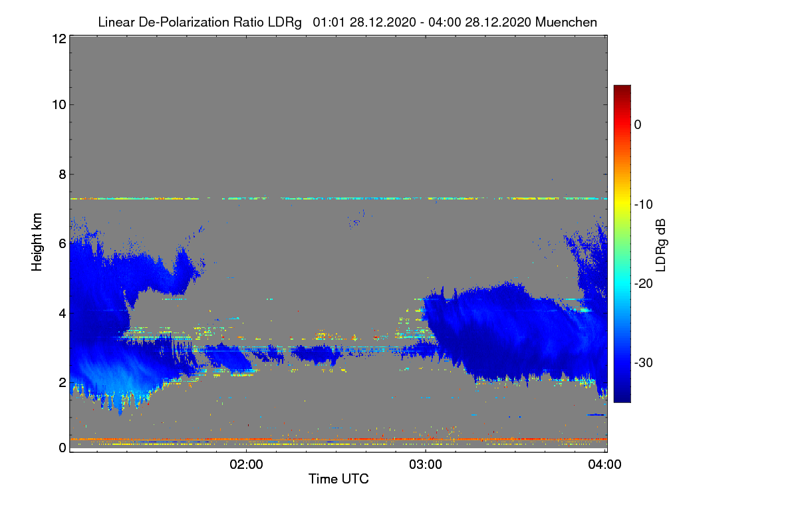Click the 10 km height tick label
798x532 pixels.
[59, 104]
